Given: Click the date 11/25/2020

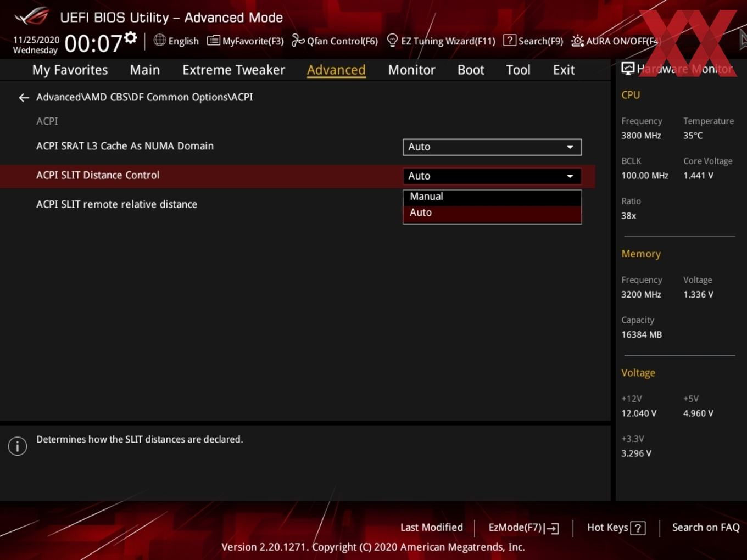Looking at the screenshot, I should [36, 40].
